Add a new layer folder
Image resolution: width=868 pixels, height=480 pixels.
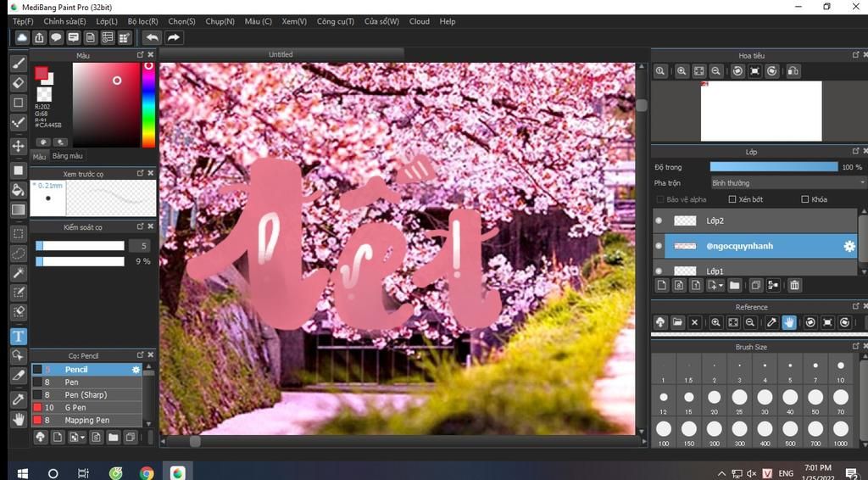(x=734, y=285)
